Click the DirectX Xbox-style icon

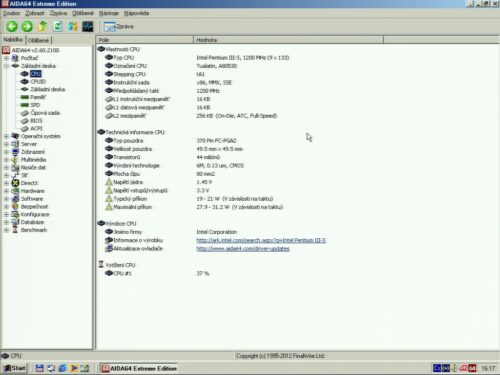coord(15,183)
